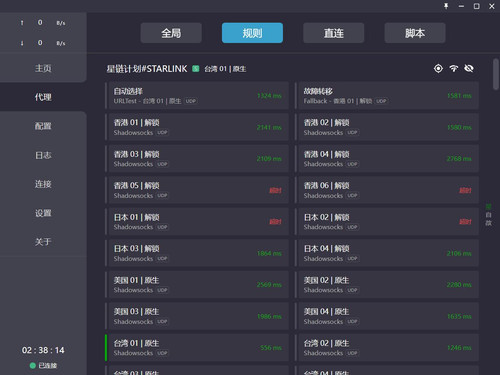Screen dimensions: 500x375
Task: Choose 直连 direct mode
Action: [334, 33]
